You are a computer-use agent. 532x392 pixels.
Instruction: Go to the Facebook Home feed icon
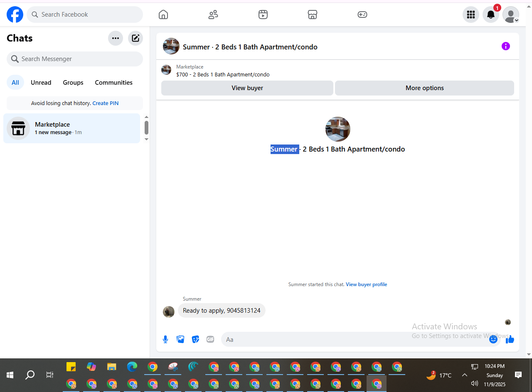click(x=163, y=15)
